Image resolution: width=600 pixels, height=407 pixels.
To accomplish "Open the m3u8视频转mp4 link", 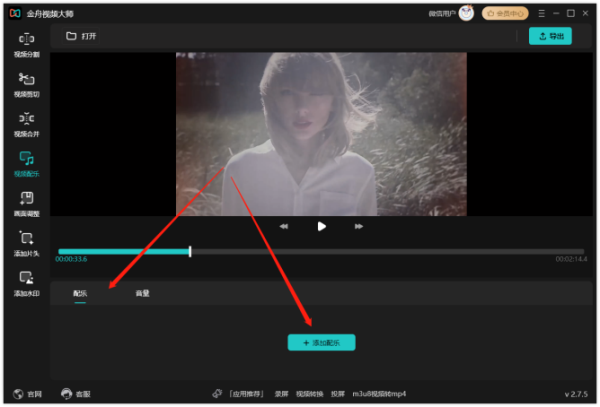I will click(x=379, y=394).
